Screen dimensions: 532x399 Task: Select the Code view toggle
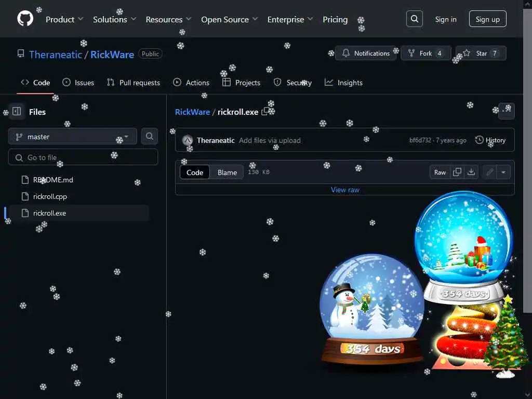tap(195, 172)
